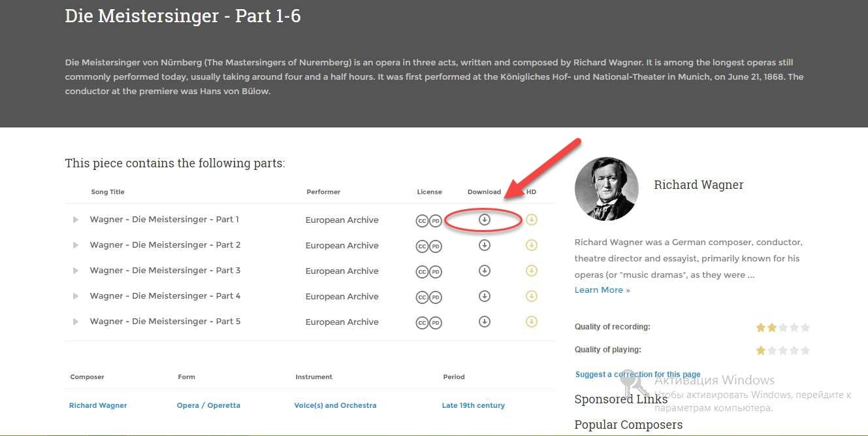Click Richard Wagner portrait thumbnail

coord(606,189)
